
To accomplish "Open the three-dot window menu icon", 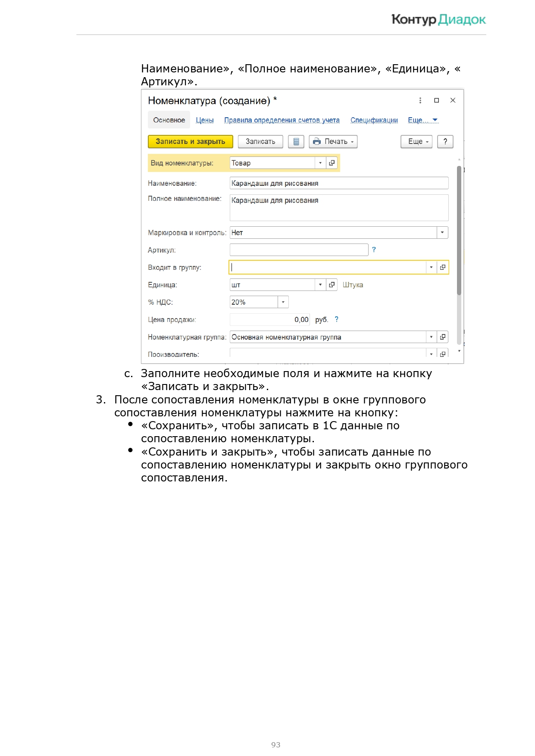I will click(420, 100).
